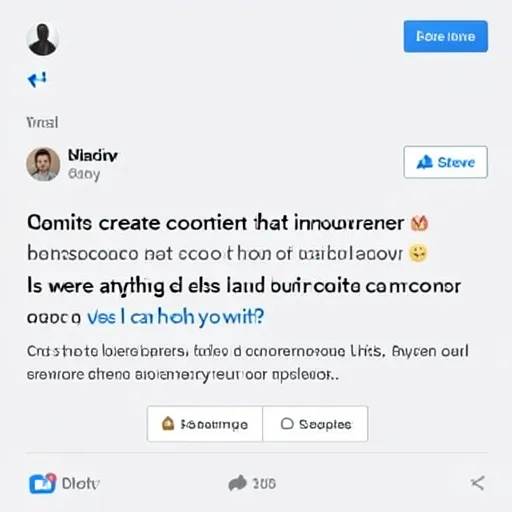The image size is (512, 512).
Task: Click the blue reply arrow icon
Action: pyautogui.click(x=37, y=79)
